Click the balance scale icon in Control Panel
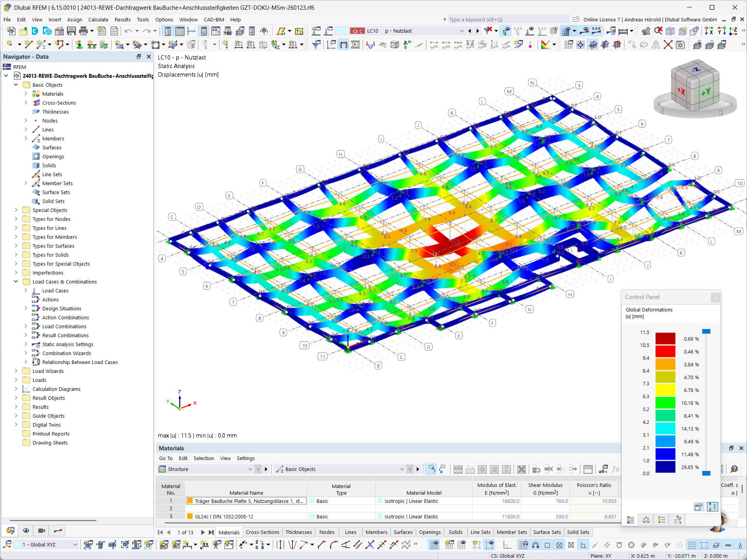747x560 pixels. pos(646,520)
